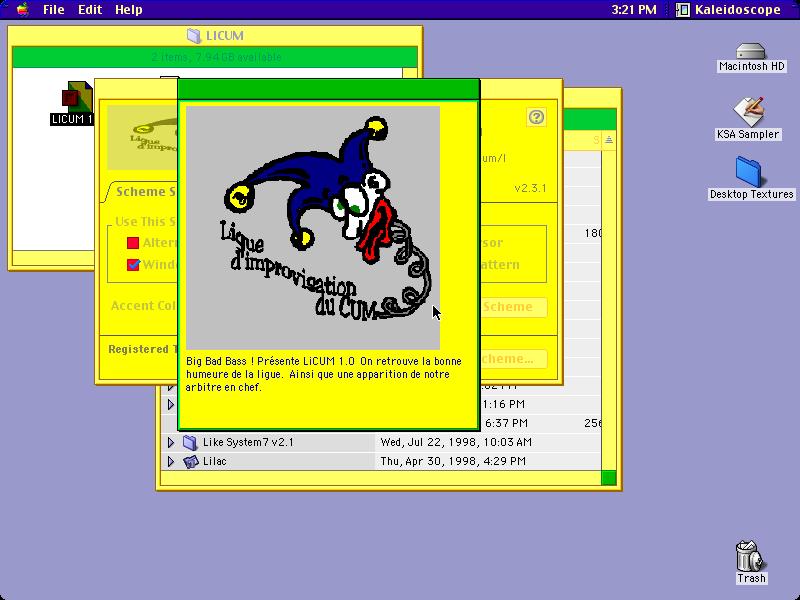Click the partially hidden 'cheme...' button
Viewport: 800px width, 600px height.
click(514, 359)
